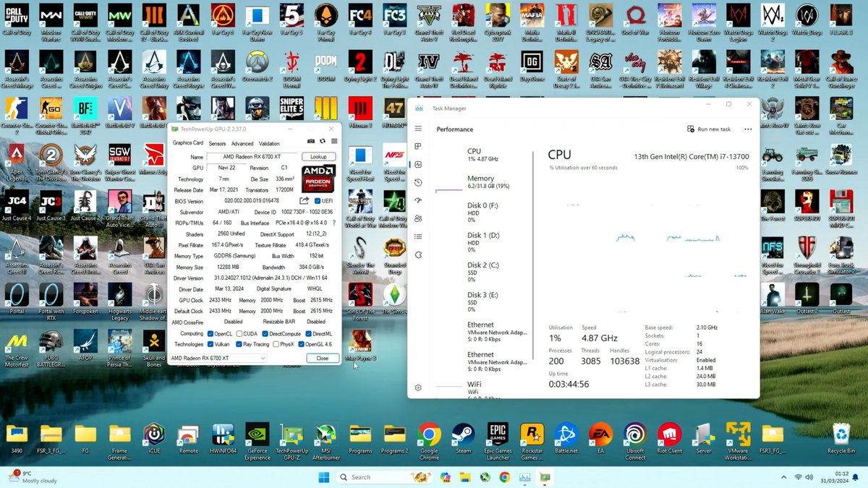The image size is (868, 488).
Task: Toggle CUDA checkbox
Action: 239,334
